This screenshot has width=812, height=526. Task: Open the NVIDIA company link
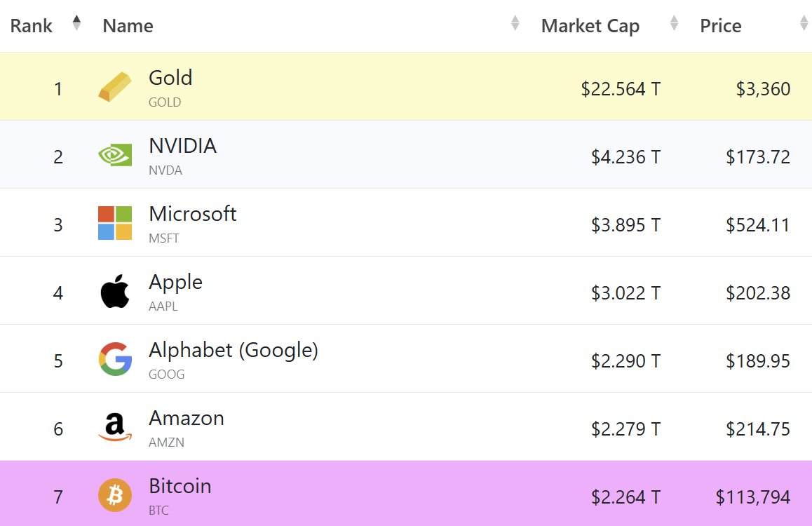pyautogui.click(x=182, y=146)
